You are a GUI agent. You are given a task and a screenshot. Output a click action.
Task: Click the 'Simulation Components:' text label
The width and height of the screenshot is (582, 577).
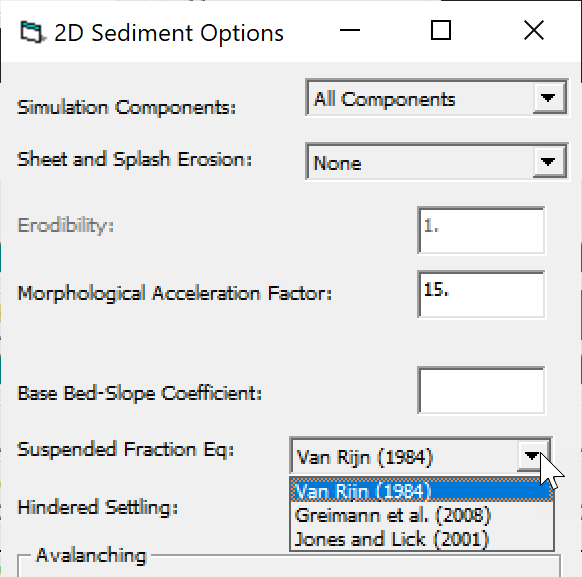(x=127, y=107)
